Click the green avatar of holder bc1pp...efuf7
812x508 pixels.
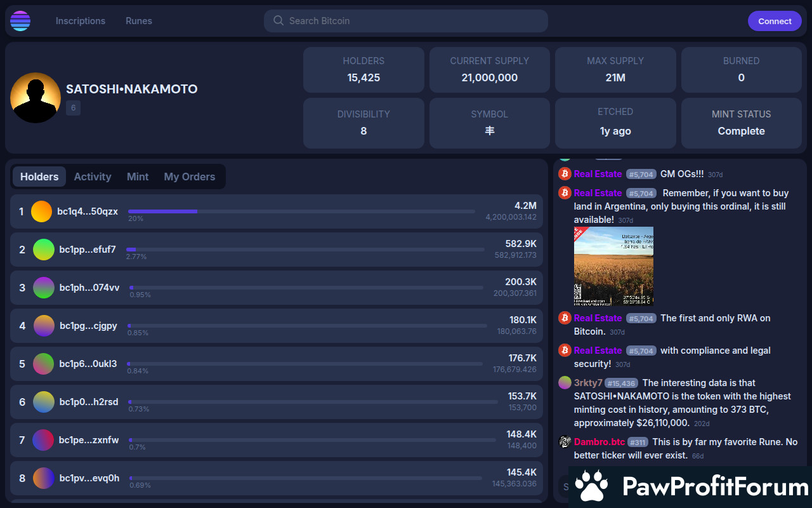pos(44,250)
